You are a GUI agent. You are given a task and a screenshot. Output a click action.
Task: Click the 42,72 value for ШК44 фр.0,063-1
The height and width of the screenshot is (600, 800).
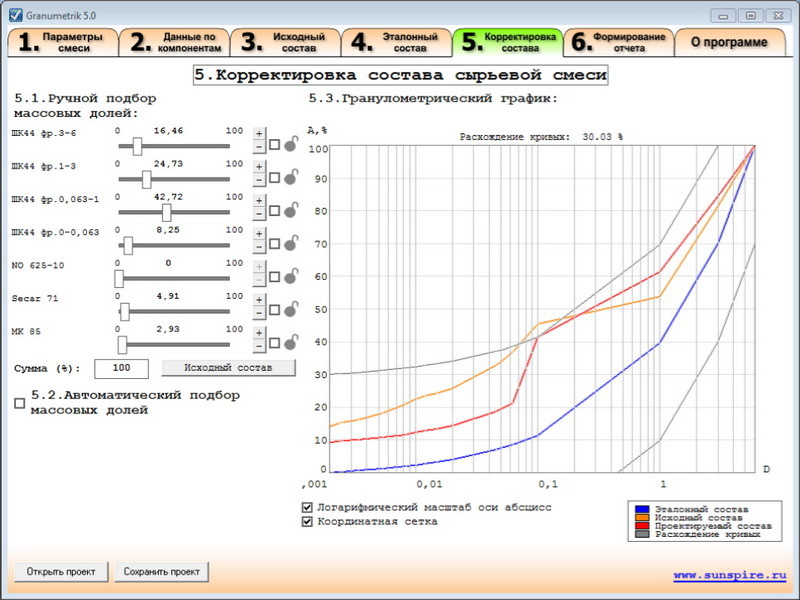click(168, 197)
